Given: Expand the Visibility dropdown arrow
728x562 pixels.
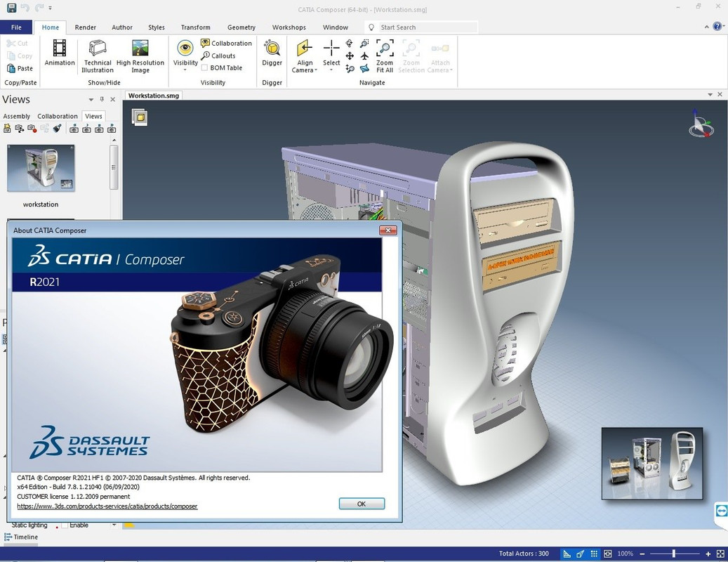Looking at the screenshot, I should click(x=185, y=70).
